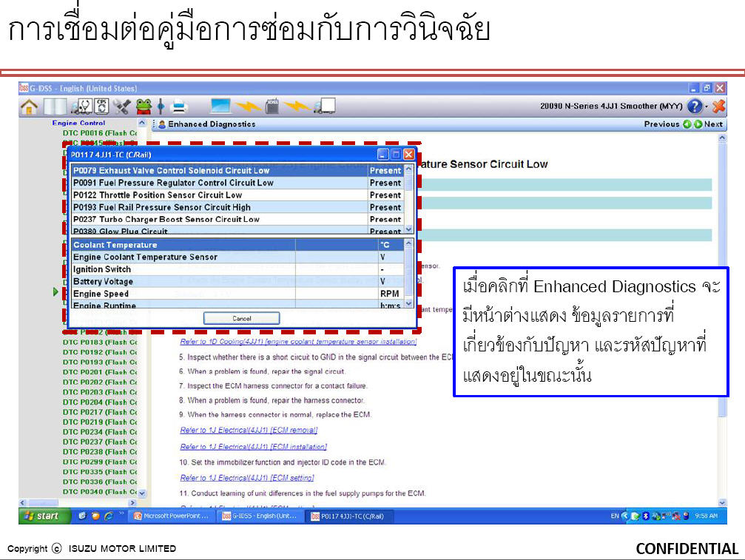
Task: Open the wrench and screwdriver tools icon
Action: [x=122, y=107]
